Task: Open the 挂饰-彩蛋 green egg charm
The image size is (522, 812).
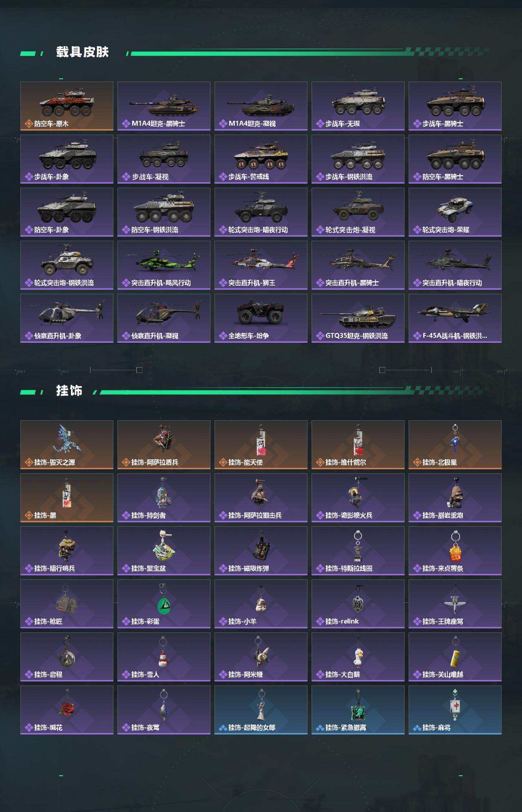Action: point(164,604)
